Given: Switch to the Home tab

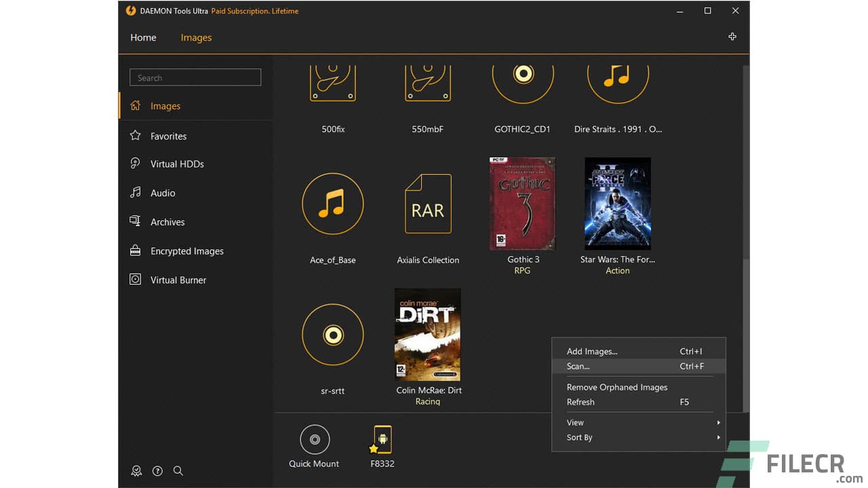Looking at the screenshot, I should 143,37.
